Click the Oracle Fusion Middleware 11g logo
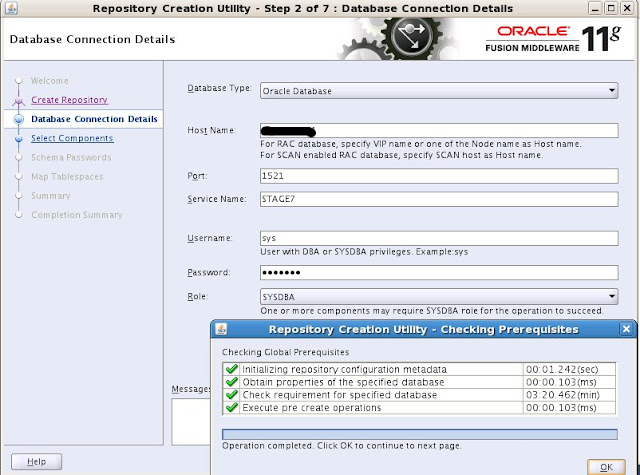Image resolution: width=640 pixels, height=475 pixels. pyautogui.click(x=553, y=39)
